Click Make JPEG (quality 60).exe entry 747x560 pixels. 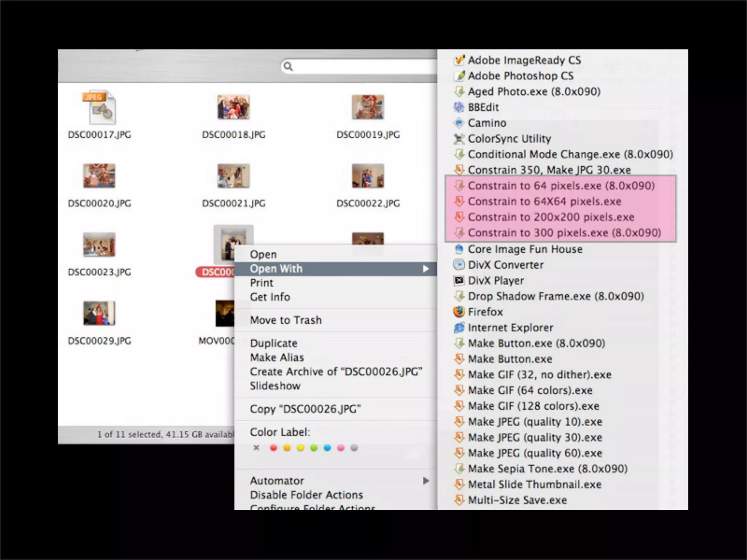tap(535, 453)
